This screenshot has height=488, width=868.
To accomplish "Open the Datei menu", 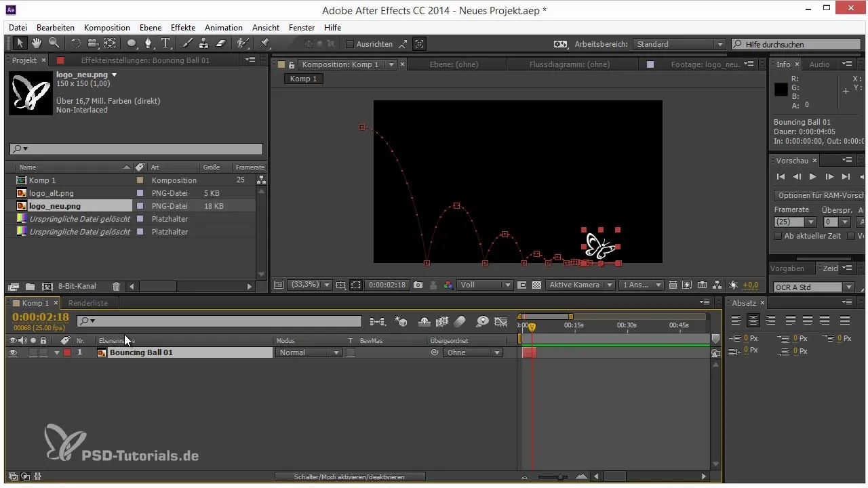I will (18, 28).
